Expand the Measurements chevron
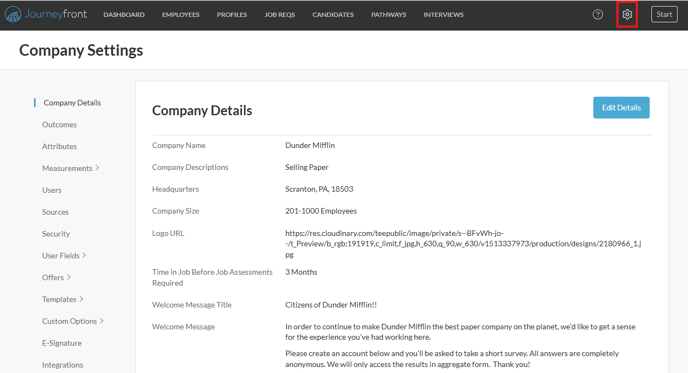688x373 pixels. (97, 168)
